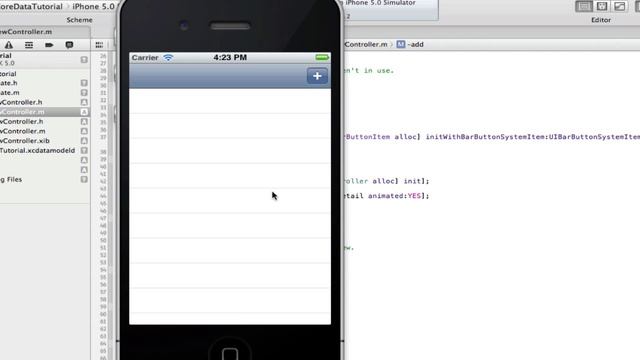
Task: Click the simulator's Wi-Fi status icon
Action: coord(168,58)
